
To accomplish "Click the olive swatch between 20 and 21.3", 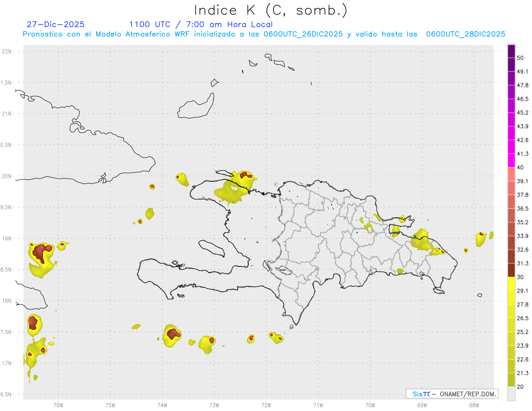I will (512, 380).
